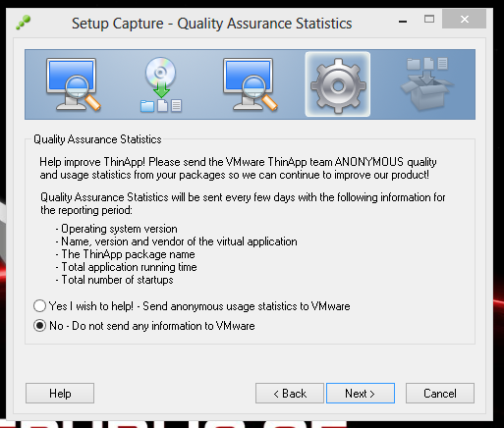Open the Help button
The image size is (504, 428).
coord(60,394)
